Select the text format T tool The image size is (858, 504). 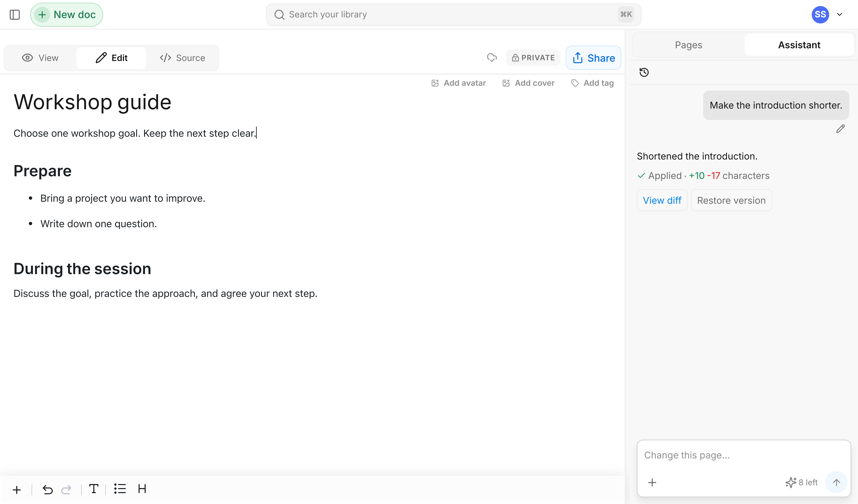(94, 489)
